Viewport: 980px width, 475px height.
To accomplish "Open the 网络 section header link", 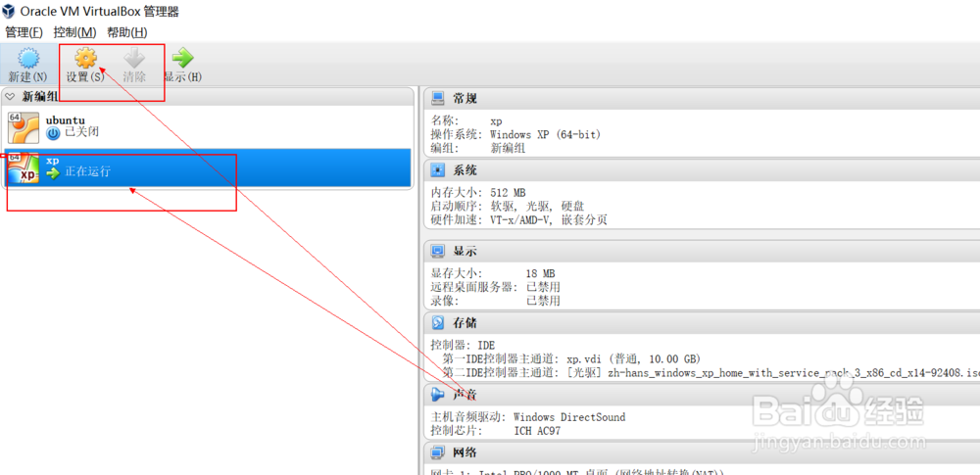I will pos(465,451).
